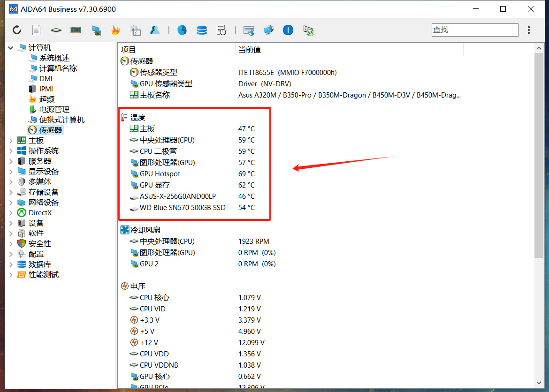Viewport: 549px width, 392px height.
Task: Select the highlighted 传感器 tree item
Action: (x=45, y=130)
